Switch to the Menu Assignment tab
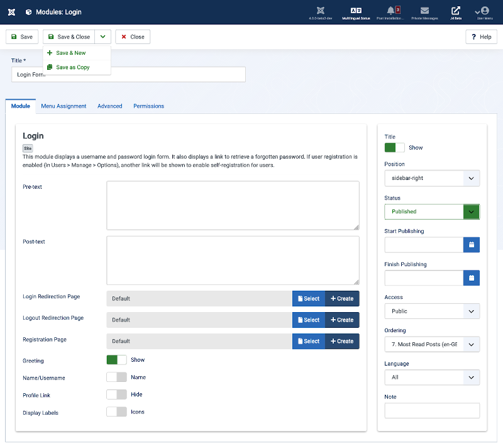Image resolution: width=503 pixels, height=448 pixels. (64, 106)
